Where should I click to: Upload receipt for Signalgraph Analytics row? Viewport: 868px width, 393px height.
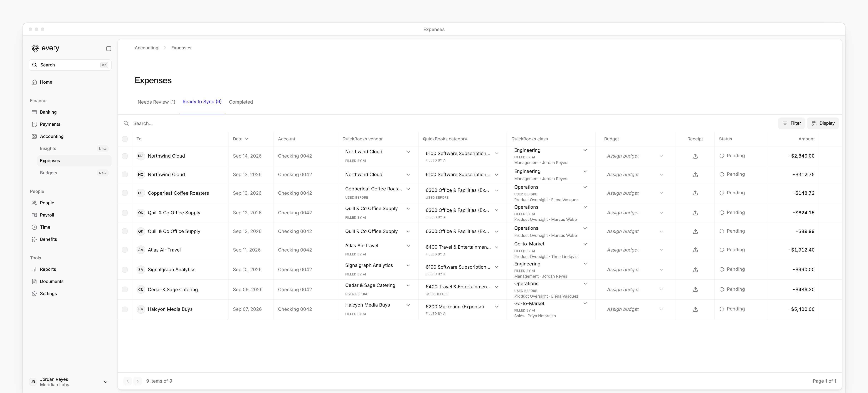695,270
